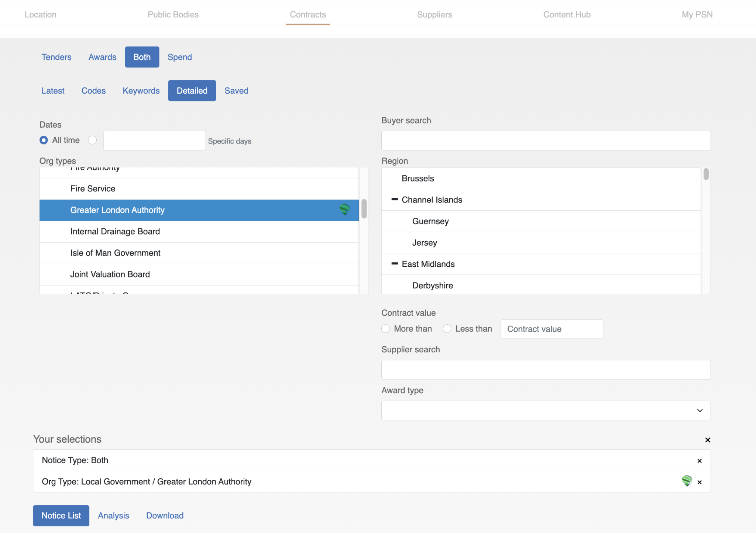Open the My PSN tab

[x=697, y=15]
